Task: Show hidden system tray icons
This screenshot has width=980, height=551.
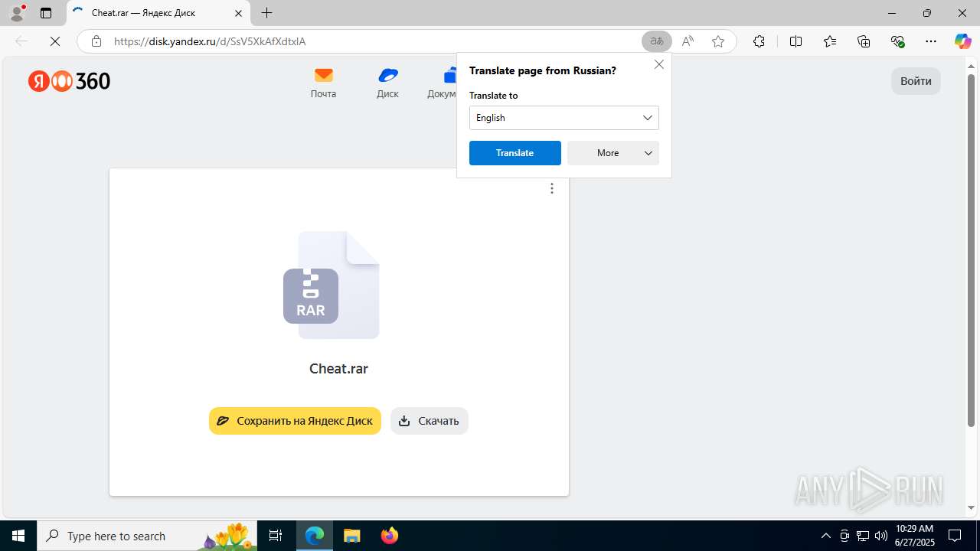Action: click(x=825, y=536)
